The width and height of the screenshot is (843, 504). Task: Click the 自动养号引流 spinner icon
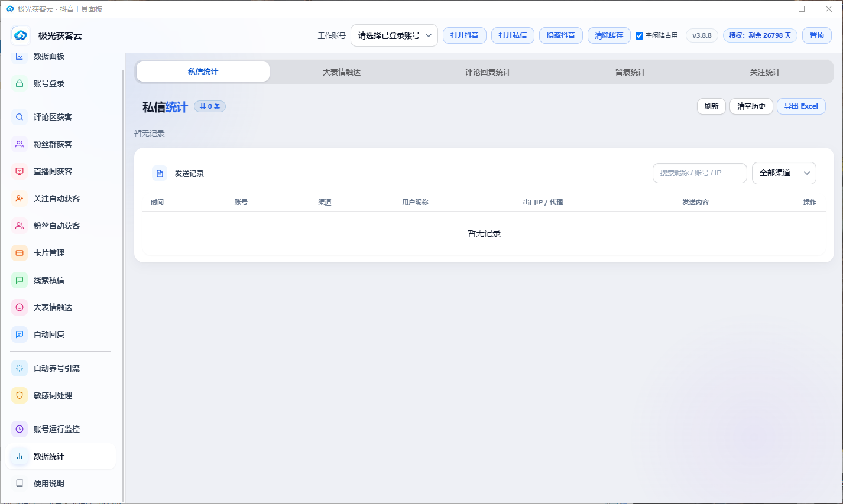(x=20, y=368)
